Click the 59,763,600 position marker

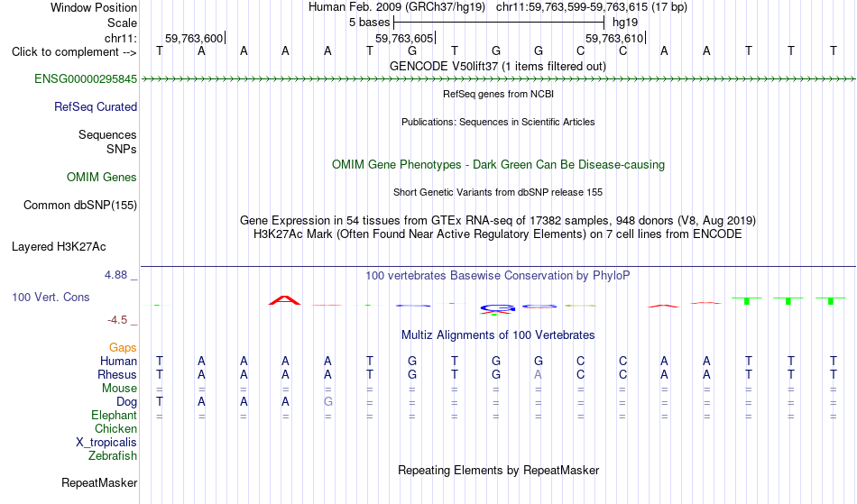pos(194,38)
